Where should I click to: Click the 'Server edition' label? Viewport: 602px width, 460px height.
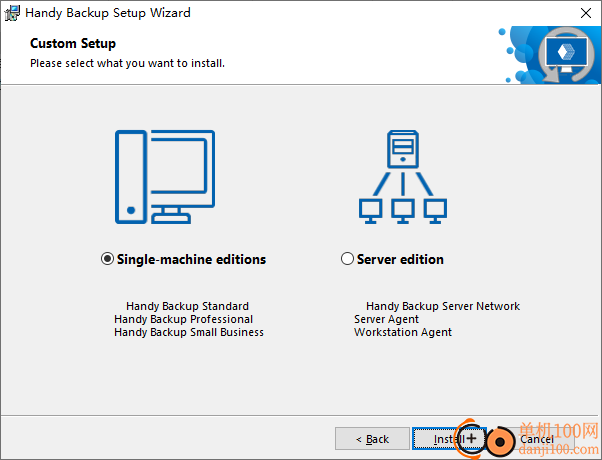400,259
